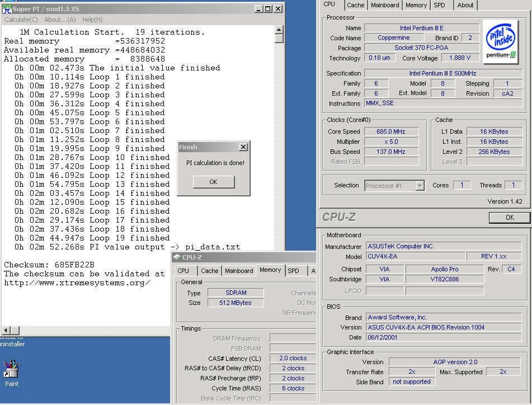Click the Cycle Time 6 clocks value

[x=293, y=388]
